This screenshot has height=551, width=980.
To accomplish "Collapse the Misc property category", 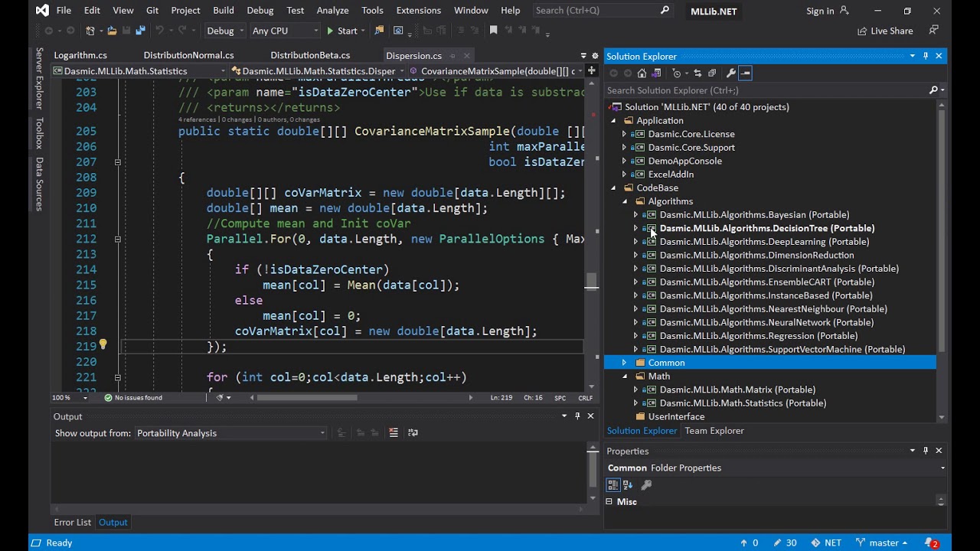I will coord(609,502).
